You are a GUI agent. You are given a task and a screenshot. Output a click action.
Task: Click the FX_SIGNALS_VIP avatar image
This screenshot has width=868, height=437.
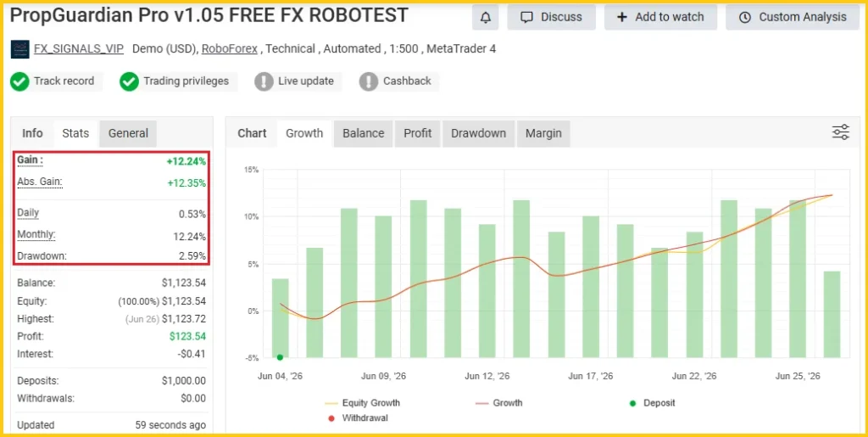[20, 48]
